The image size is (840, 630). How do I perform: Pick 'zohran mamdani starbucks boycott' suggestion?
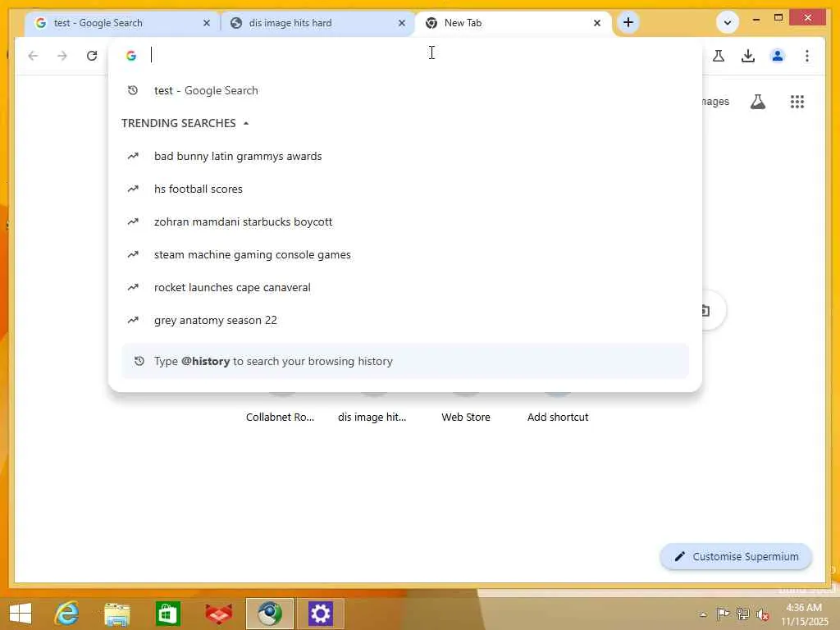click(x=405, y=221)
